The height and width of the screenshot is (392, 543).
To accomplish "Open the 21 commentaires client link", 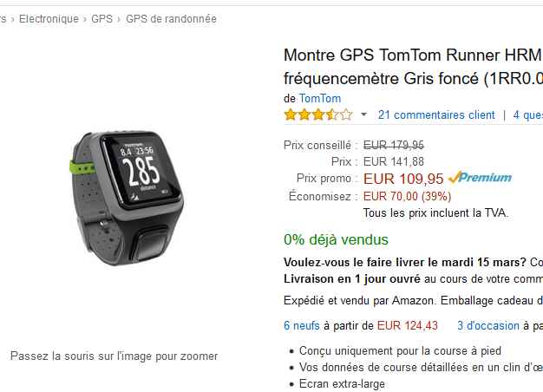I will 436,114.
